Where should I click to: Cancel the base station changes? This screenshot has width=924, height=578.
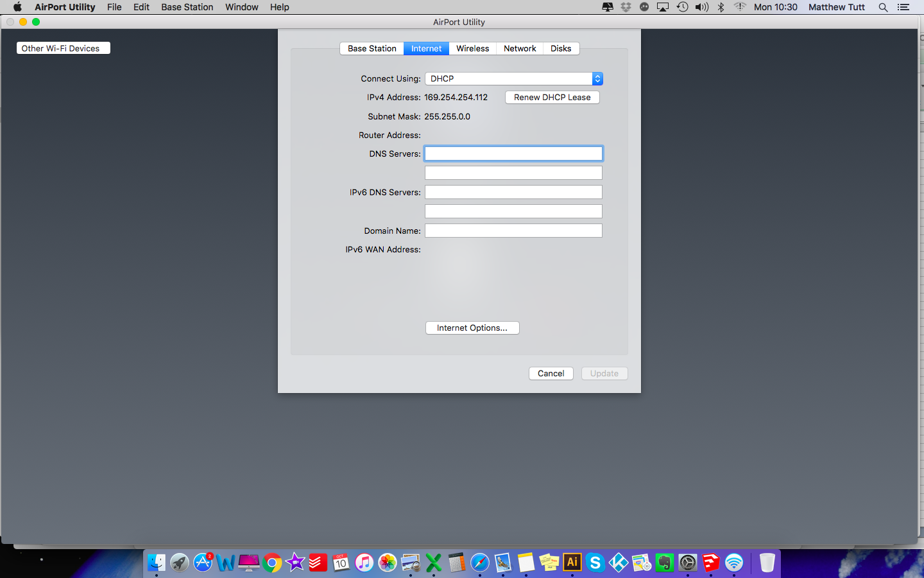coord(551,374)
